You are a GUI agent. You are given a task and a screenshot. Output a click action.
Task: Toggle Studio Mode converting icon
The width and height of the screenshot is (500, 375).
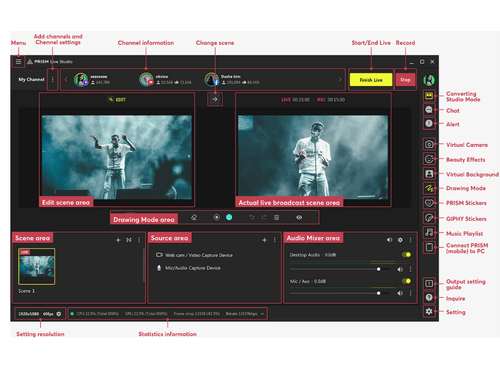[429, 96]
